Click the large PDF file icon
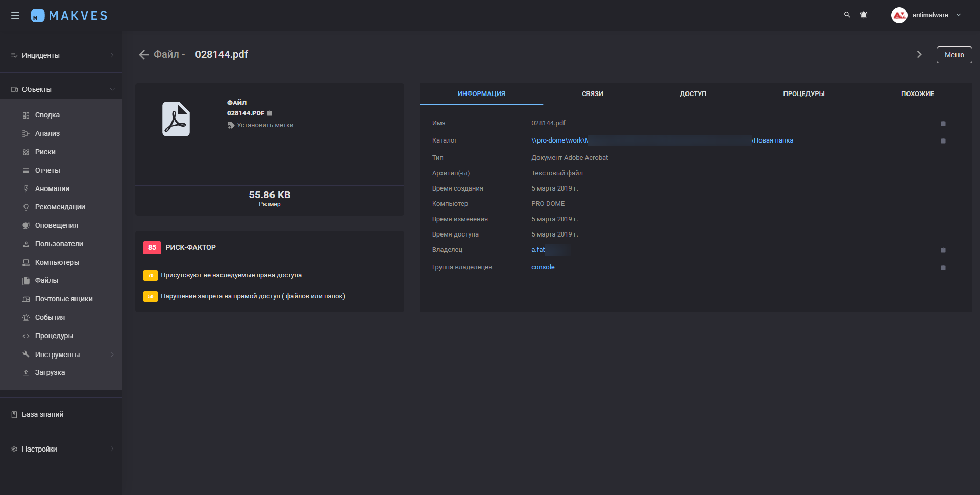980x495 pixels. click(176, 119)
